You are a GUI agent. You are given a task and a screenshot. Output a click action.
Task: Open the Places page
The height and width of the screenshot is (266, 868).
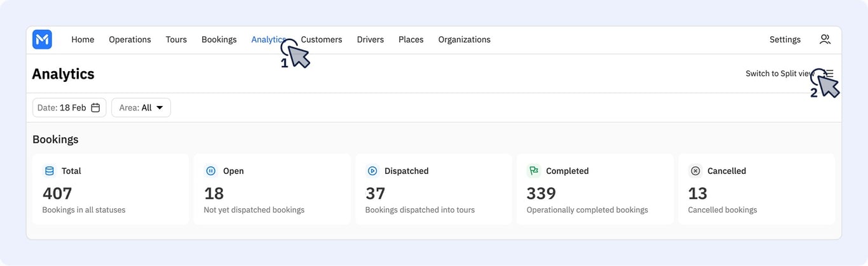(x=411, y=39)
